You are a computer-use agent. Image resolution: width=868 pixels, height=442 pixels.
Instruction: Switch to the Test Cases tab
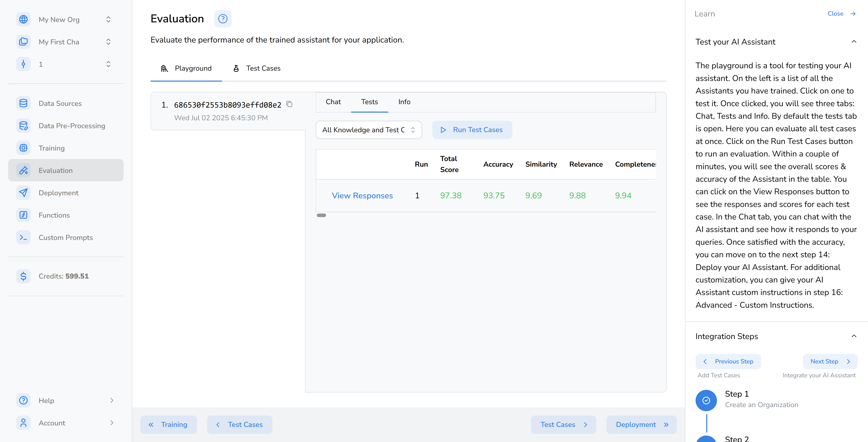click(x=257, y=68)
